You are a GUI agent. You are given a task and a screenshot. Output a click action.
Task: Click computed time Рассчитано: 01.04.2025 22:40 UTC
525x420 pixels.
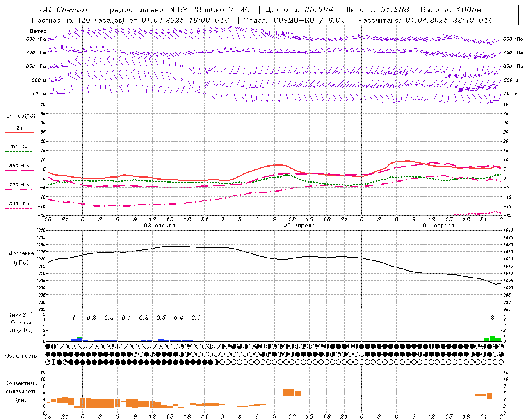[426, 20]
